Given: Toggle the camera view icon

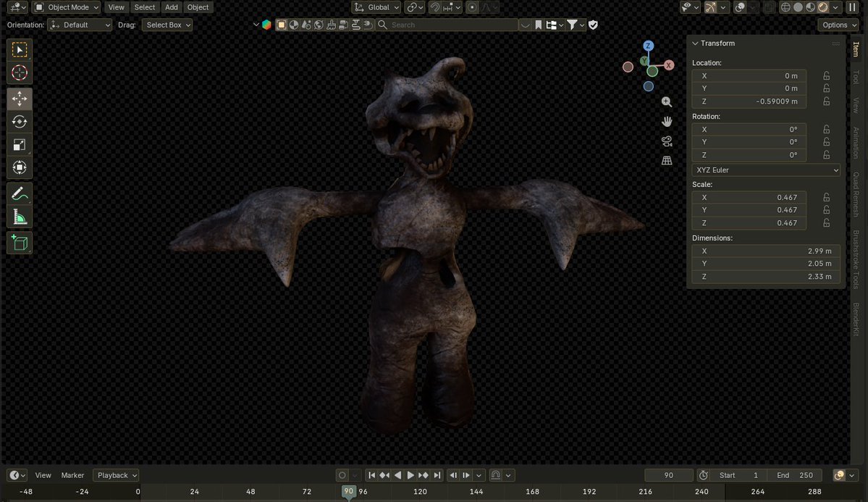Looking at the screenshot, I should click(x=667, y=141).
